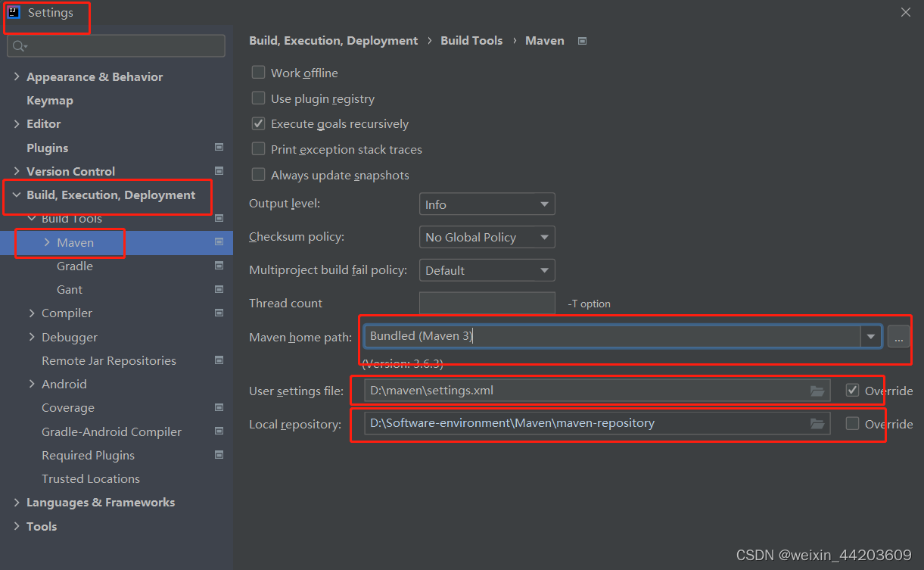Select the Coverage settings page
The image size is (924, 570).
pyautogui.click(x=68, y=407)
